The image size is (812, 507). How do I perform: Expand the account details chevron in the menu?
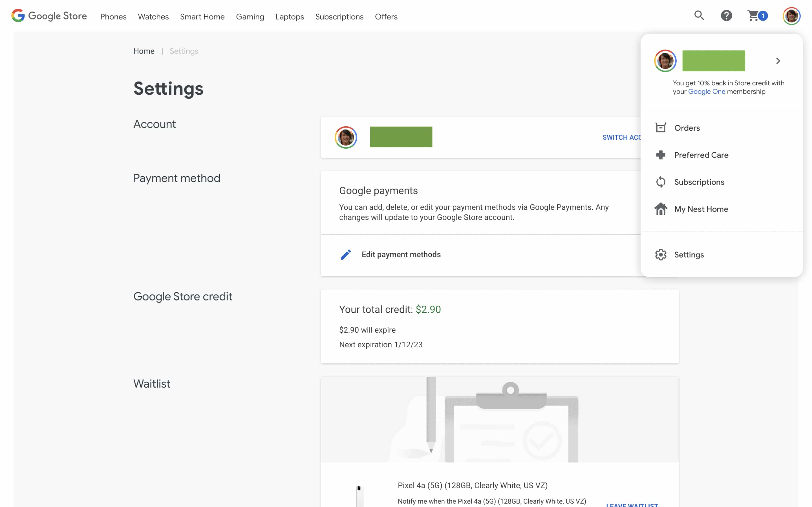click(x=778, y=61)
